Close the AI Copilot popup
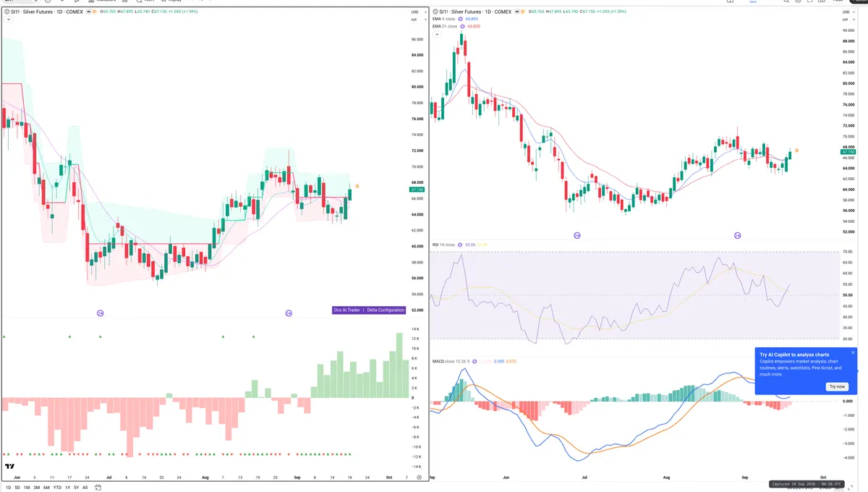868x492 pixels. tap(853, 352)
